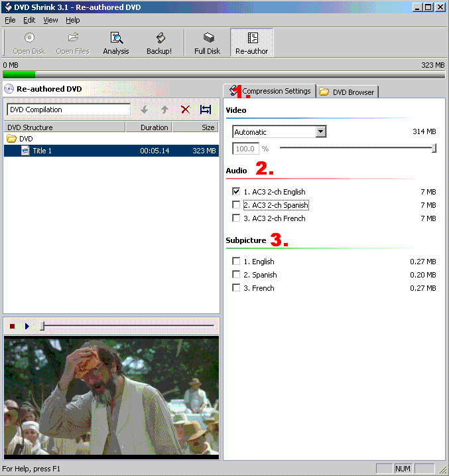Enable subpicture 3. French
449x476 pixels.
coord(236,287)
